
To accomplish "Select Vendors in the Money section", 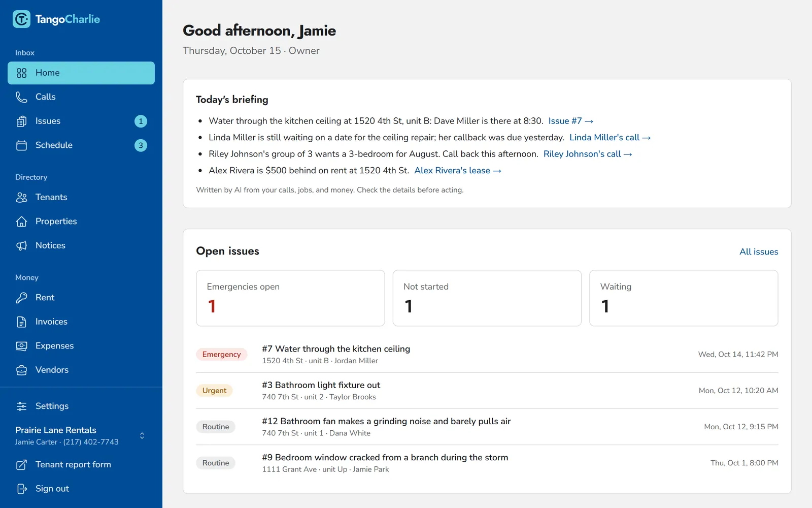I will (81, 370).
